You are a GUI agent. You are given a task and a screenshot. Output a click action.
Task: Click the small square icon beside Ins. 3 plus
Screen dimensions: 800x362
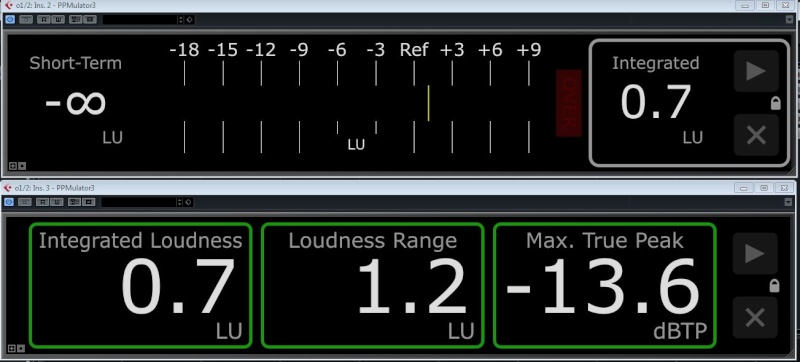click(21, 348)
